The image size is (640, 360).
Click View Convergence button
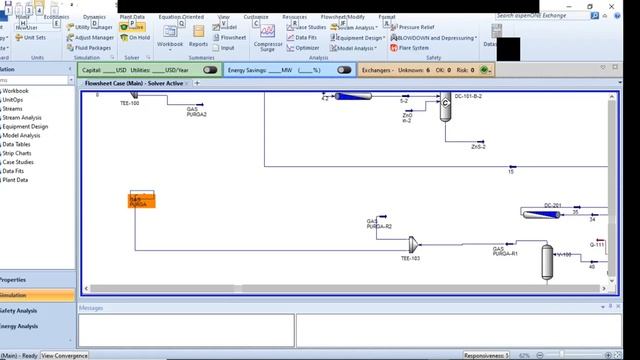[x=64, y=356]
